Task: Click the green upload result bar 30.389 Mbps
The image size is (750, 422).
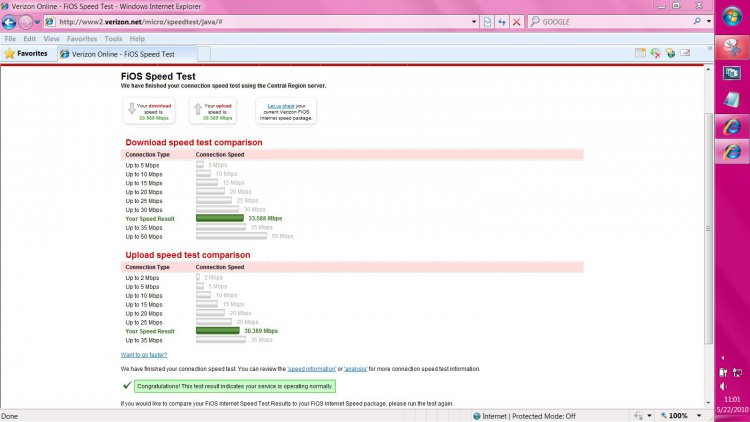Action: coord(218,331)
